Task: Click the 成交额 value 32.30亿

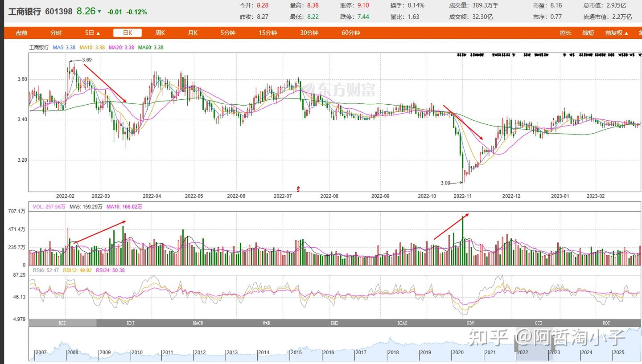Action: 482,16
